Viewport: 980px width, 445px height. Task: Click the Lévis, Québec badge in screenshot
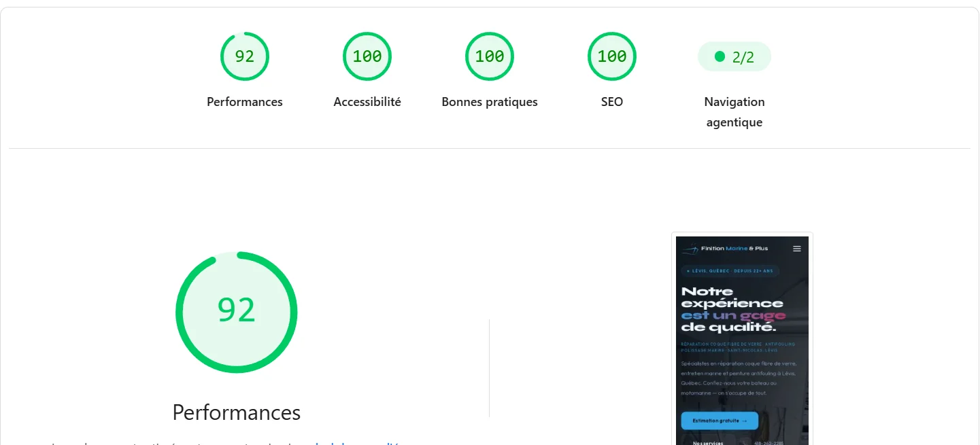(730, 270)
